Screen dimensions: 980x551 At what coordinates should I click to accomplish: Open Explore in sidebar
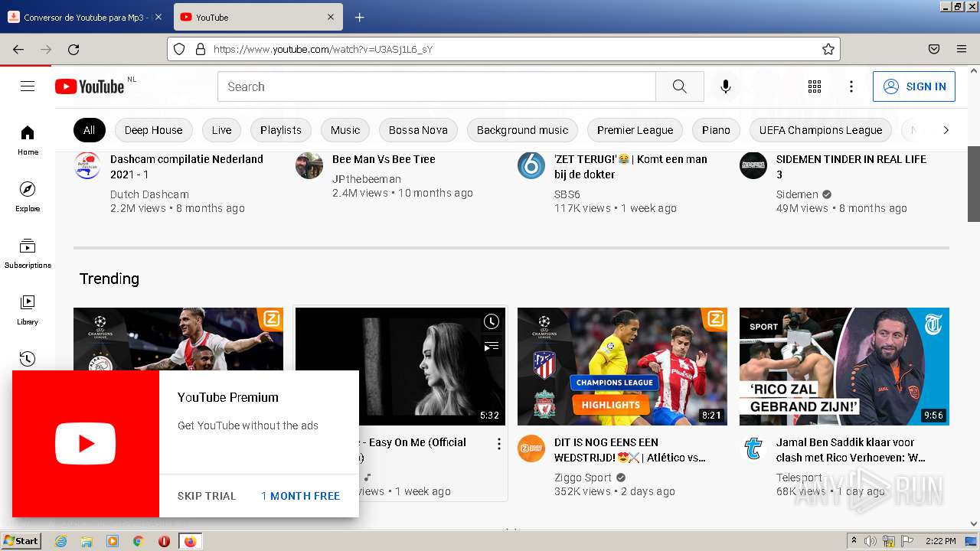tap(28, 197)
